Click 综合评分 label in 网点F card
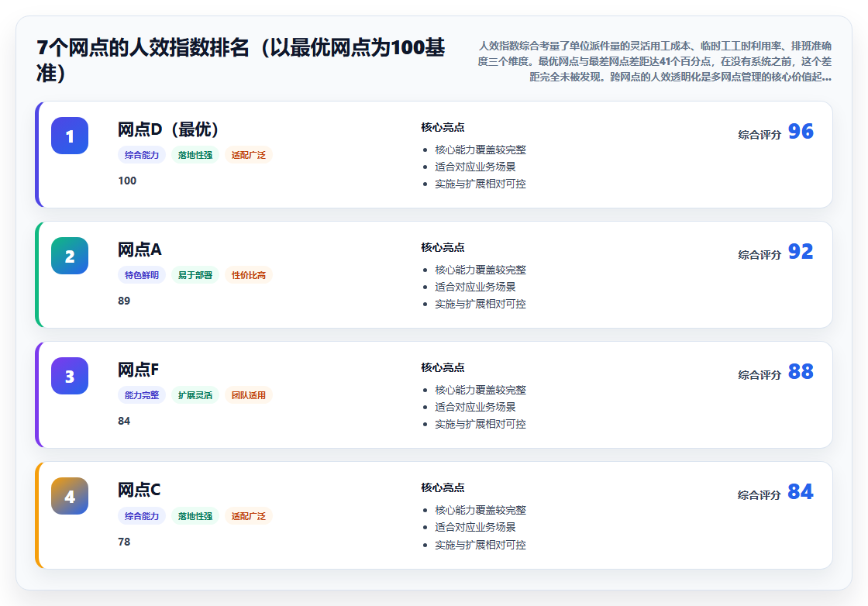Screen dimensions: 868x606 tap(759, 374)
